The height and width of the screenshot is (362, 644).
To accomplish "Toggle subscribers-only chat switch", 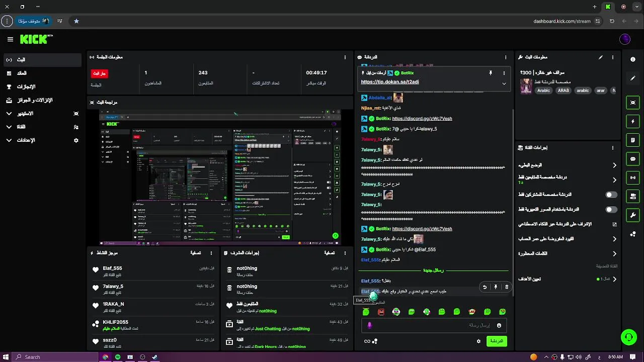I will click(x=611, y=195).
